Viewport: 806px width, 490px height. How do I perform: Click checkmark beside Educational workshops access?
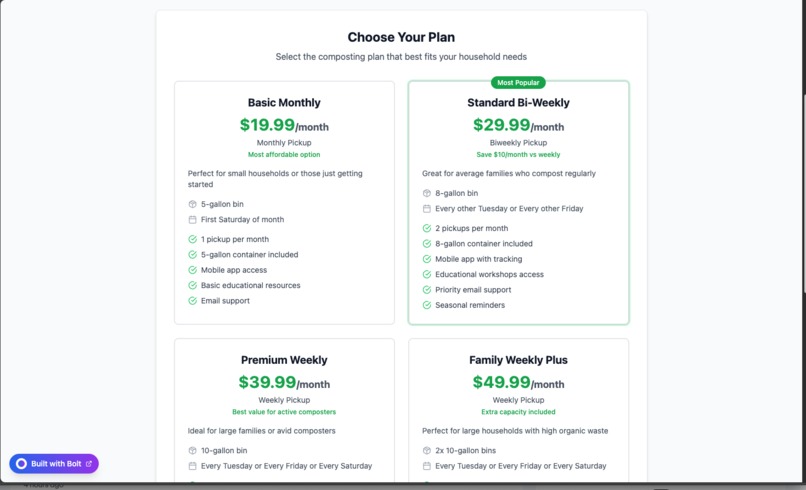tap(427, 275)
